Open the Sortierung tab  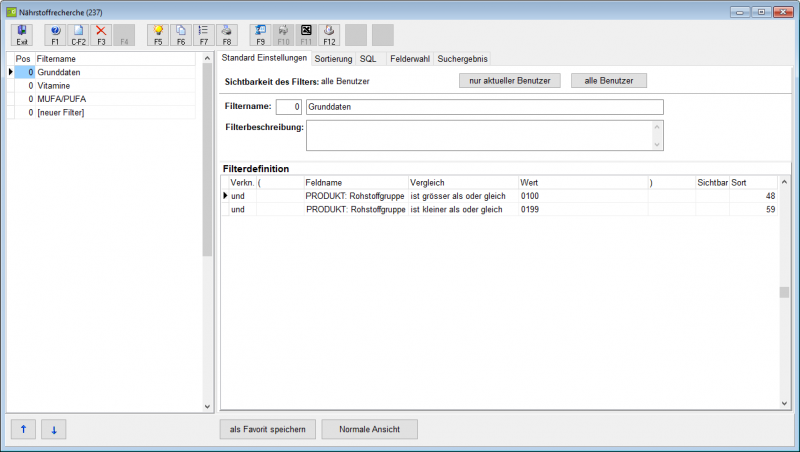[x=333, y=59]
